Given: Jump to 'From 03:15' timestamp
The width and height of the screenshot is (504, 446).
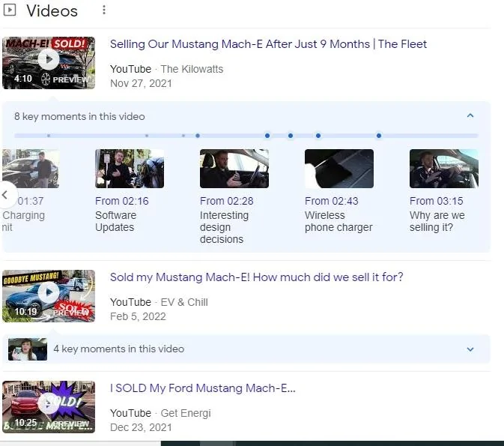Looking at the screenshot, I should 436,201.
